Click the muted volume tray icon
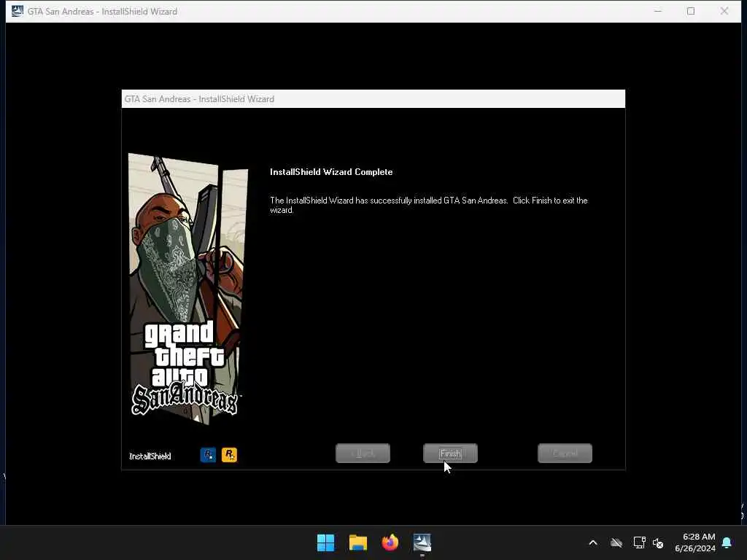This screenshot has width=747, height=560. pyautogui.click(x=658, y=542)
